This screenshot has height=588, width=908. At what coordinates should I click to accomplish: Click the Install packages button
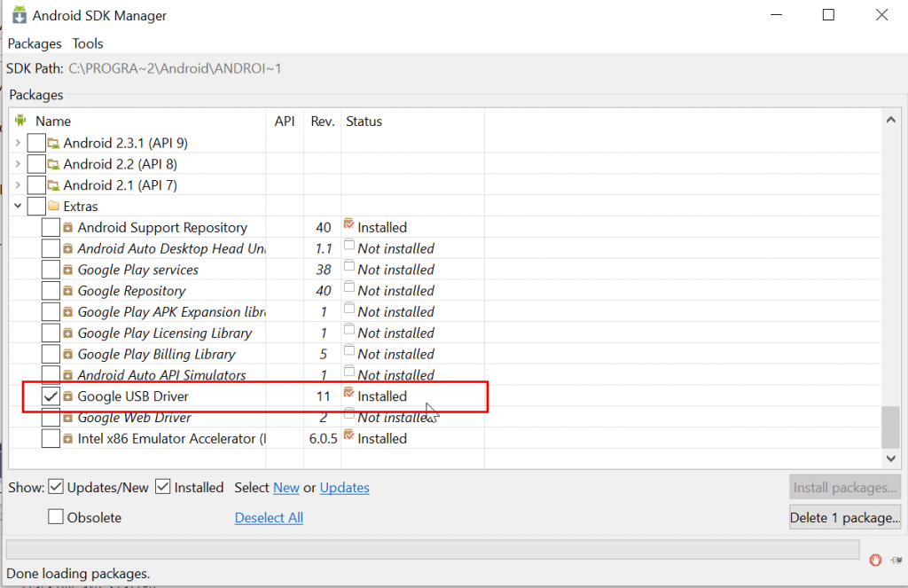pos(845,487)
